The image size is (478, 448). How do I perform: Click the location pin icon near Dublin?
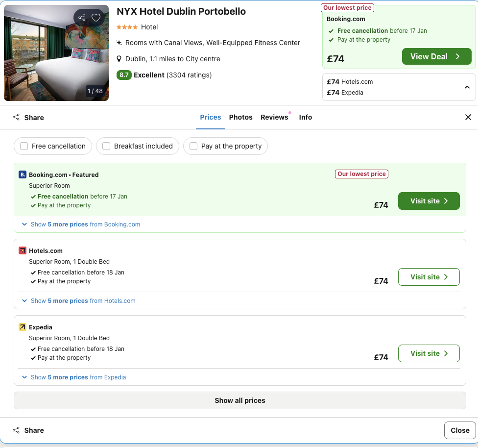point(119,59)
